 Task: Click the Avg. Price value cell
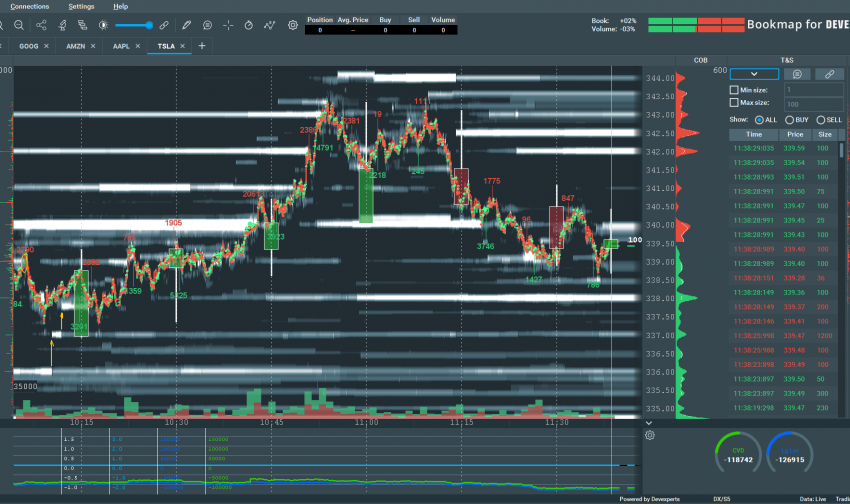point(353,30)
